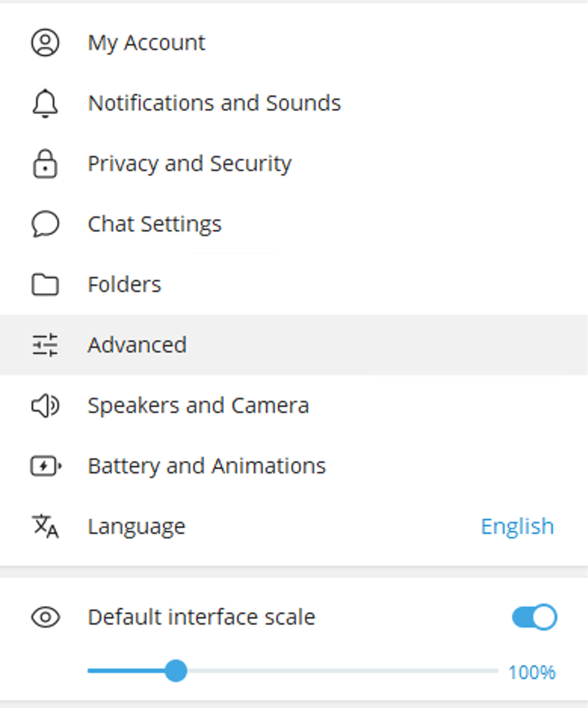Go to Privacy and Security
588x708 pixels.
coord(189,163)
